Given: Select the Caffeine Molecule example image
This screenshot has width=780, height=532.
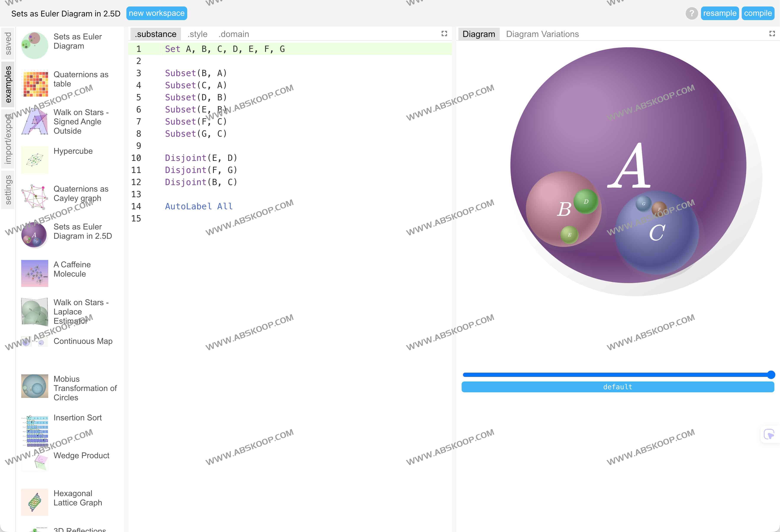Looking at the screenshot, I should (x=35, y=273).
